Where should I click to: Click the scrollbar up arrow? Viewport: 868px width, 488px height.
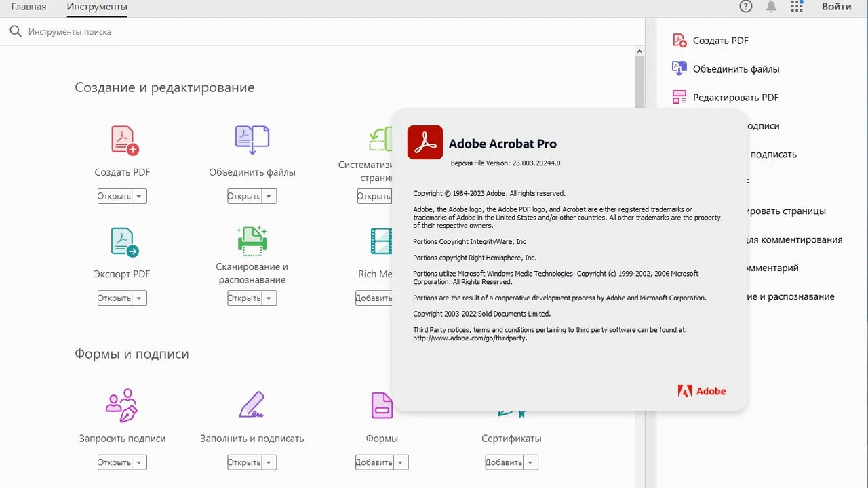click(639, 51)
